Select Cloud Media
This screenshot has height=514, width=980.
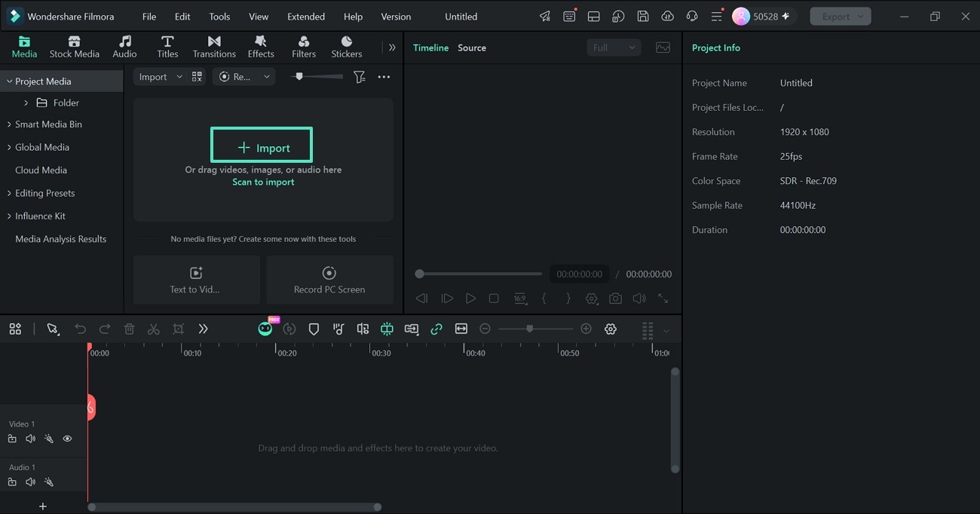[41, 170]
